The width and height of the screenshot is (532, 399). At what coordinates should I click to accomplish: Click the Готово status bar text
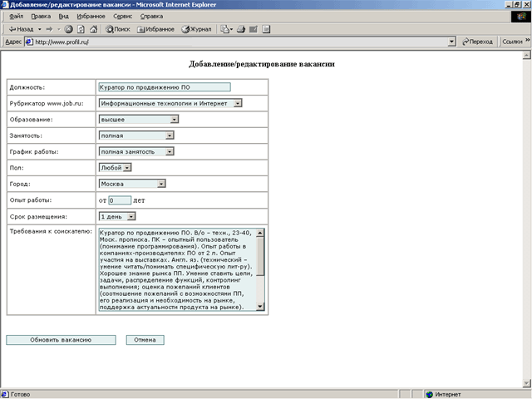click(20, 394)
